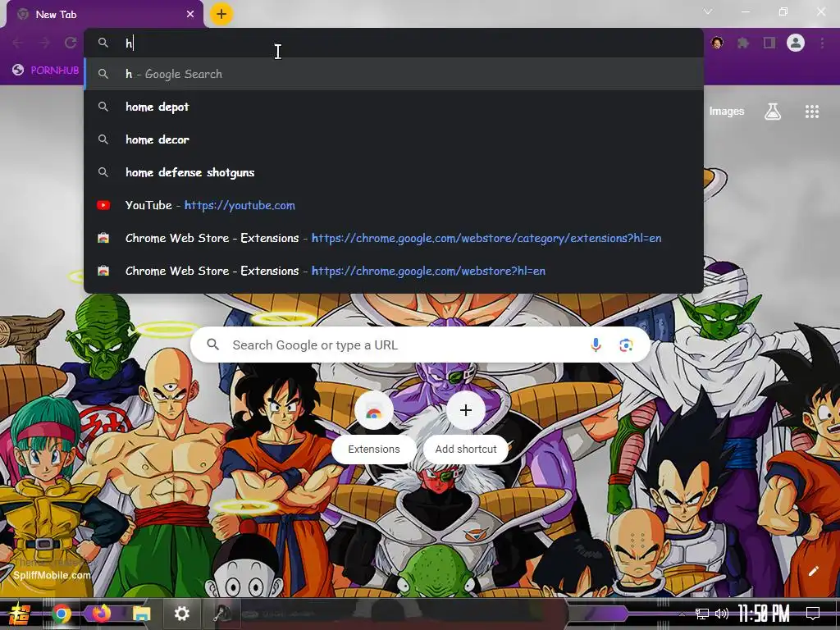Click the extension avatar icon in toolbar

[717, 43]
